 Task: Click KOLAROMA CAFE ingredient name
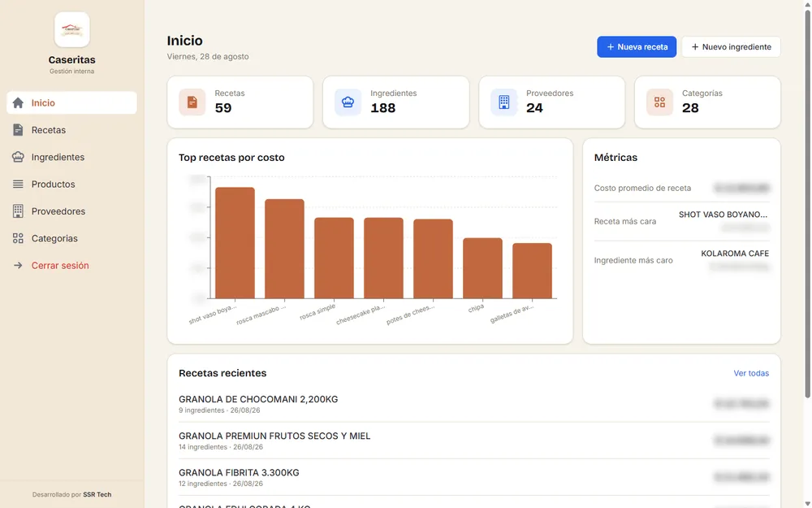click(735, 254)
